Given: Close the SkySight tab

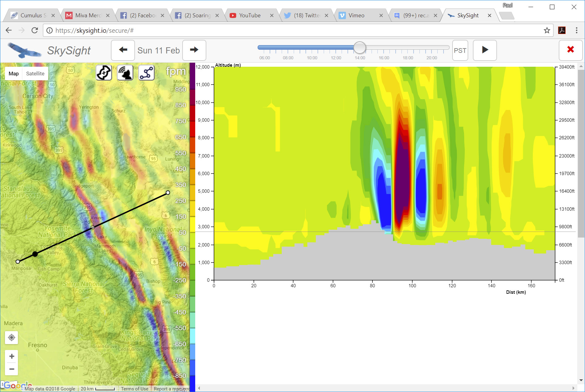Looking at the screenshot, I should pyautogui.click(x=490, y=15).
